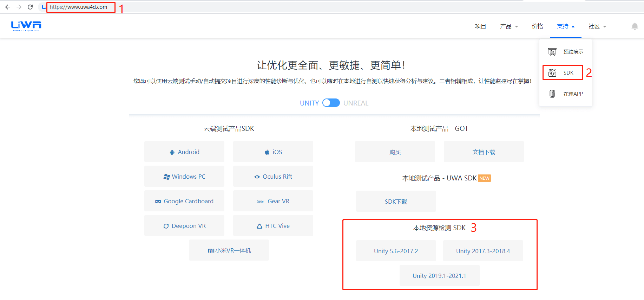644x300 pixels.
Task: Click the 让优化更全面 headline text
Action: 331,65
